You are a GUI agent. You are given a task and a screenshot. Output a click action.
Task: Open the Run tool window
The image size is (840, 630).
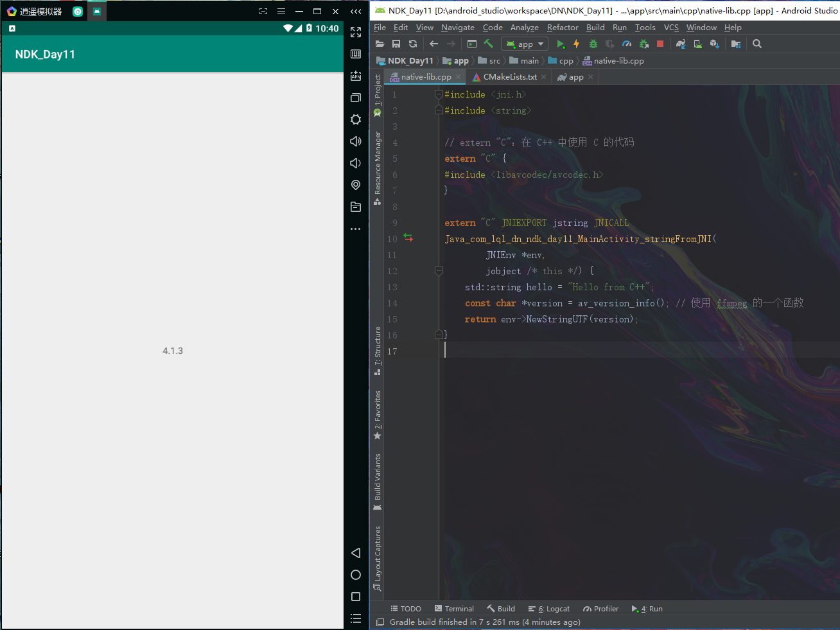pos(647,609)
